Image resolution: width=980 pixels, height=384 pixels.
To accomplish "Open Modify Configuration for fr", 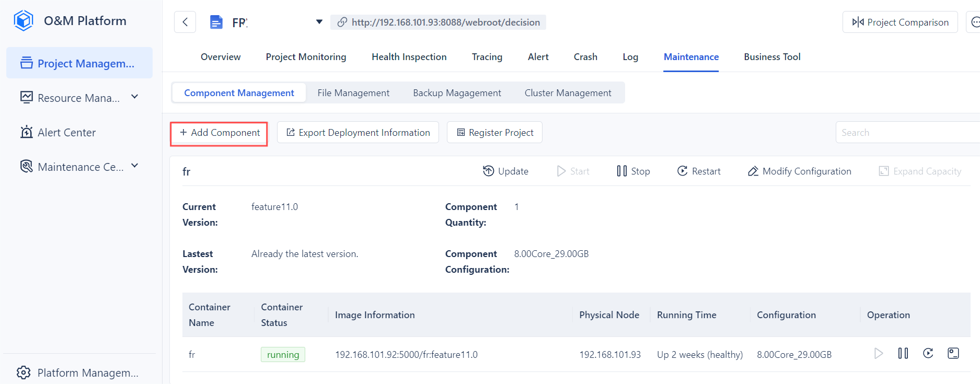I will click(x=799, y=171).
